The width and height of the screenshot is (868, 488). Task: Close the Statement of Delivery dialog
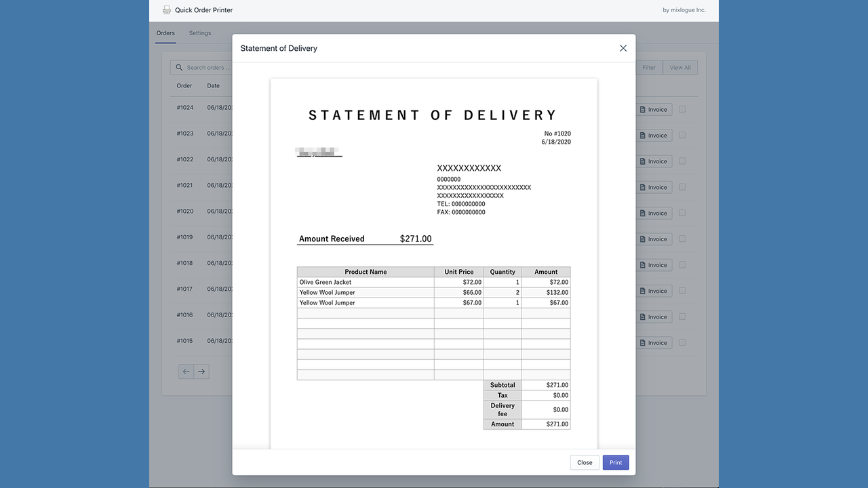coord(584,462)
